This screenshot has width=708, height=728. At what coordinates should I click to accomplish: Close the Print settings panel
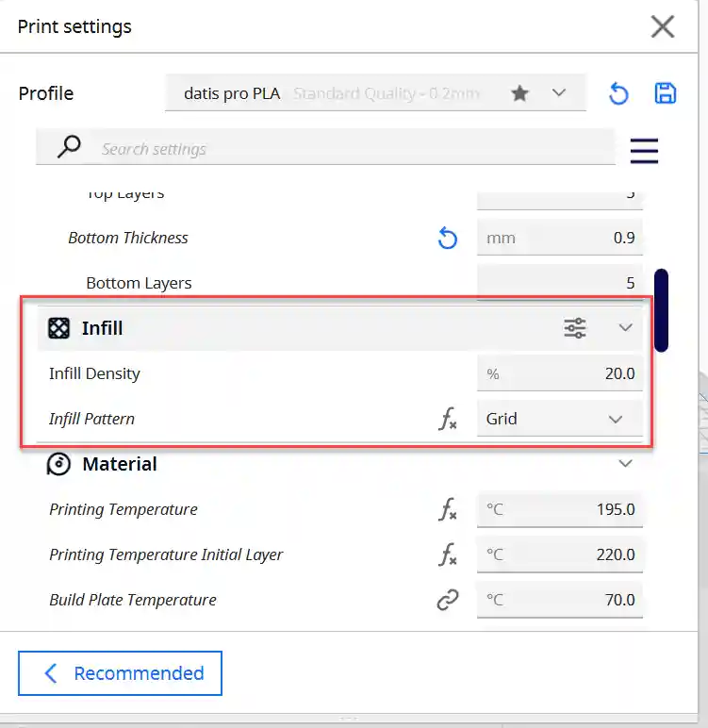coord(663,26)
